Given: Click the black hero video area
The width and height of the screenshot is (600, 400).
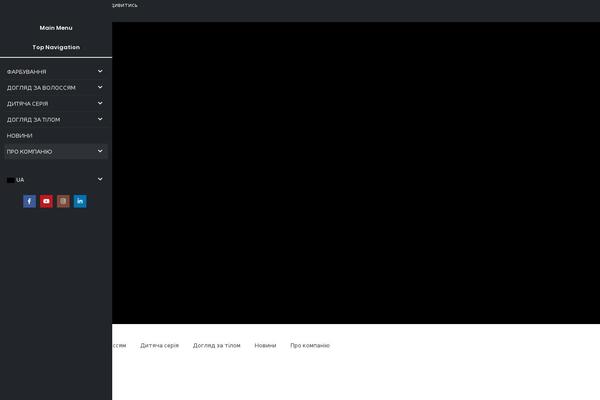Looking at the screenshot, I should coord(356,173).
